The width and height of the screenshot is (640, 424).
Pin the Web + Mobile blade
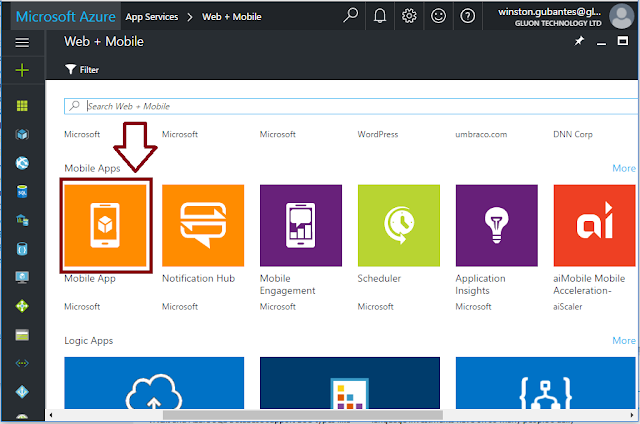pos(579,41)
